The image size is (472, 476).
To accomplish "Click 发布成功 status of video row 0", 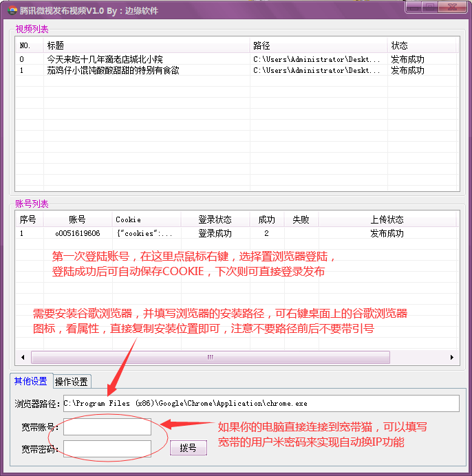I will pos(407,59).
